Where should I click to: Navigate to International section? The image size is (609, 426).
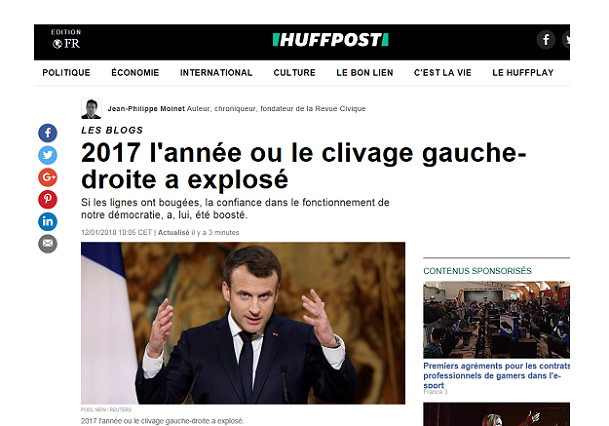click(x=216, y=73)
